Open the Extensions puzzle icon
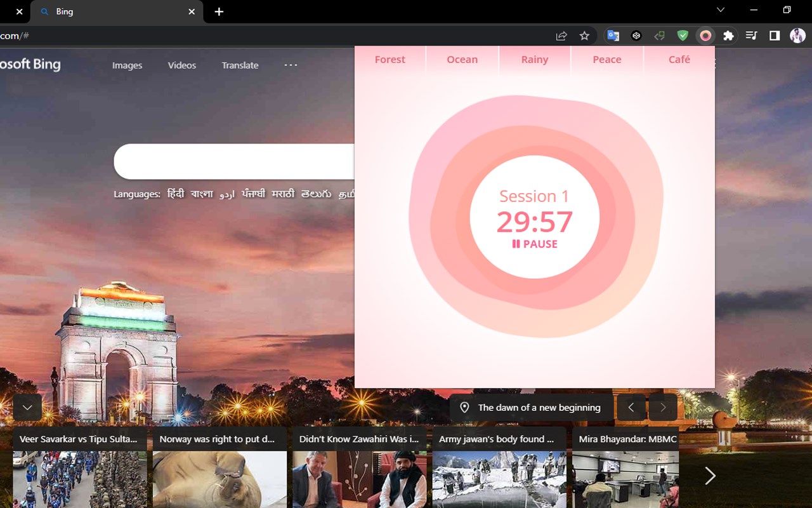The height and width of the screenshot is (508, 812). (728, 36)
